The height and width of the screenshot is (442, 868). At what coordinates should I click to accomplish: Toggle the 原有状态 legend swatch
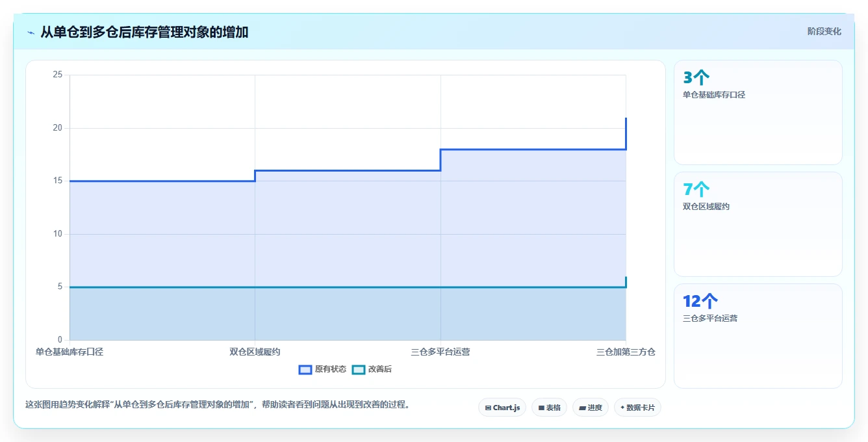pyautogui.click(x=305, y=369)
